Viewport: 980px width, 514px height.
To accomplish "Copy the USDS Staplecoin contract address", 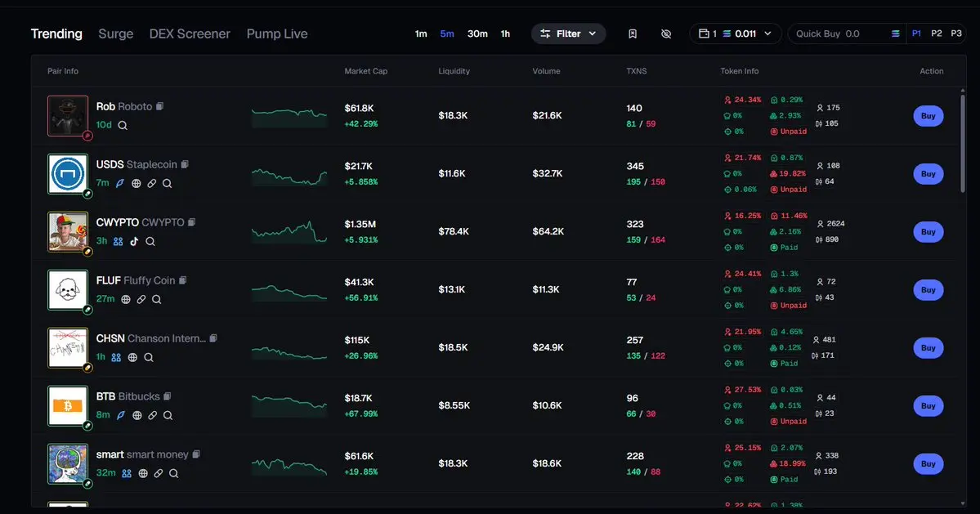I will click(x=185, y=164).
